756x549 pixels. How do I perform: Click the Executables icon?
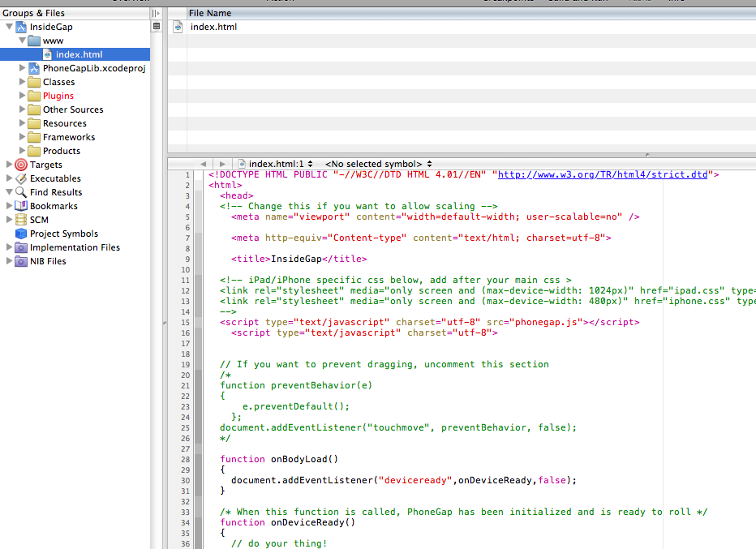point(21,178)
